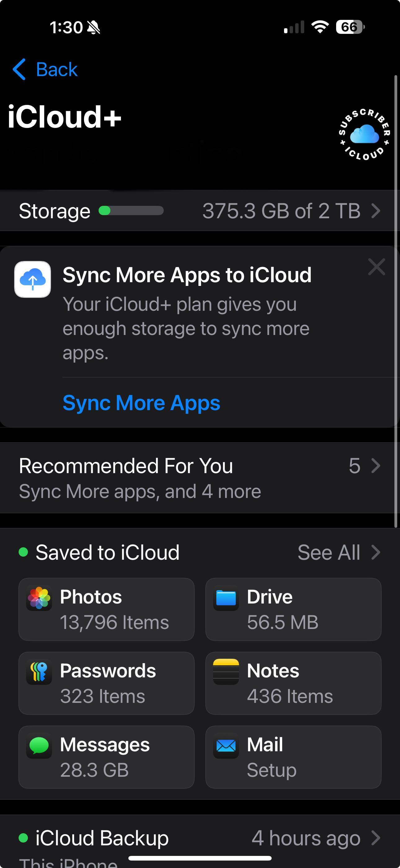Image resolution: width=400 pixels, height=868 pixels.
Task: Open the Drive folder icon
Action: coord(226,598)
